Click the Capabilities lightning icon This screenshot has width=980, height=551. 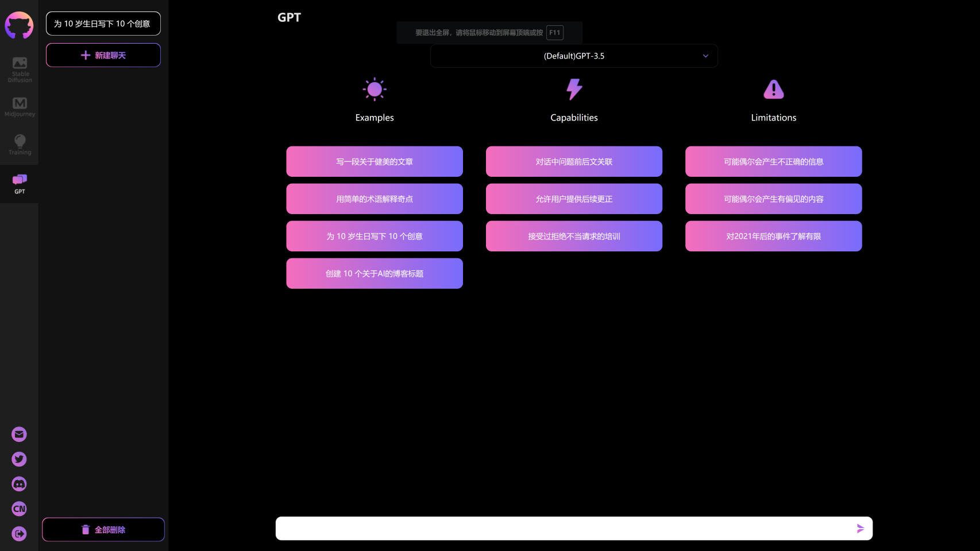(x=574, y=90)
